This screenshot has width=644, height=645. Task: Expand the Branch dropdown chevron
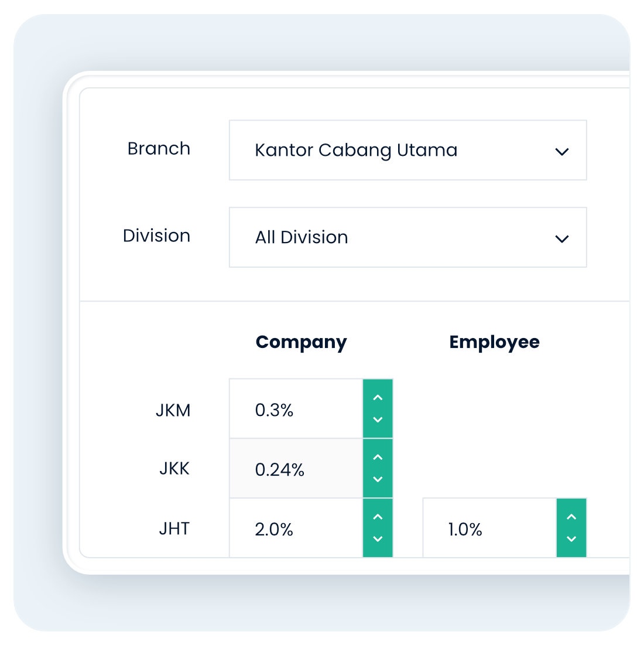[x=561, y=152]
